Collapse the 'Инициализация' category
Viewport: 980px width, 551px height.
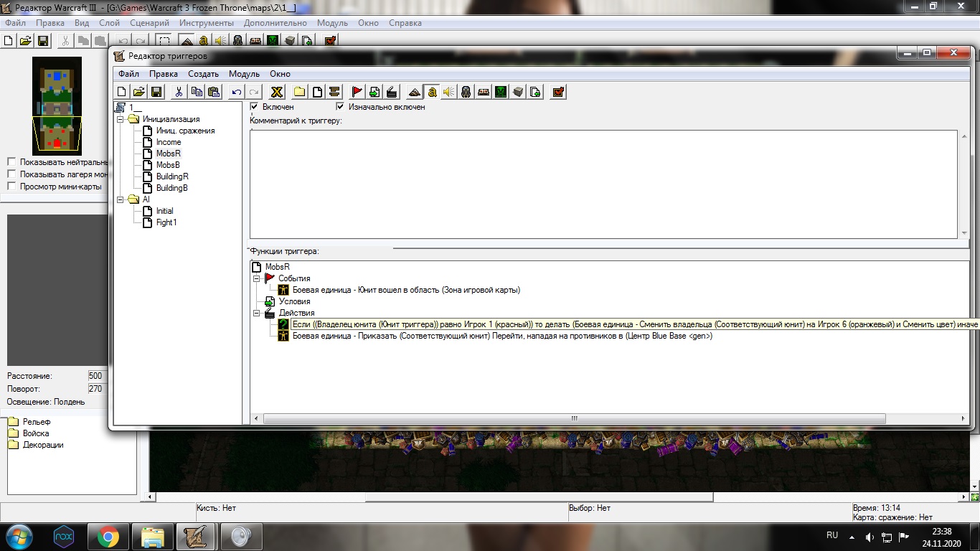click(121, 119)
